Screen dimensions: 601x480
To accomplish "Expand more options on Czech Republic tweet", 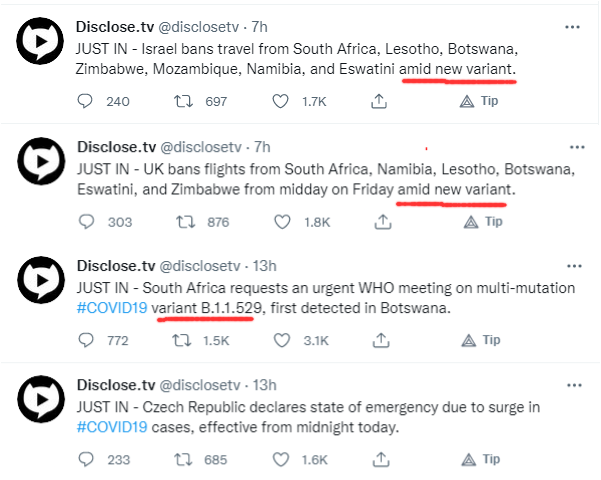I will (574, 385).
